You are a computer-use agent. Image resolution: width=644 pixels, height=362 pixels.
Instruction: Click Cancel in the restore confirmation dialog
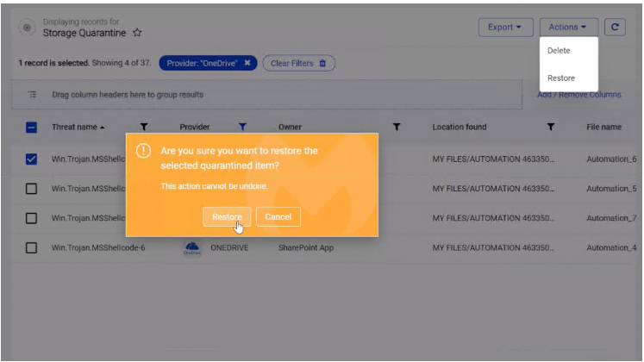(278, 217)
